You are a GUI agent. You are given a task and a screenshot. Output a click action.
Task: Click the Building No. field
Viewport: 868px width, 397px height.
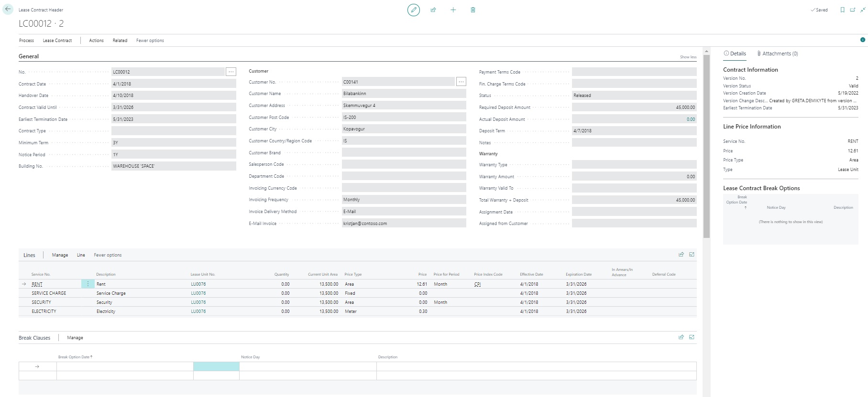(174, 166)
